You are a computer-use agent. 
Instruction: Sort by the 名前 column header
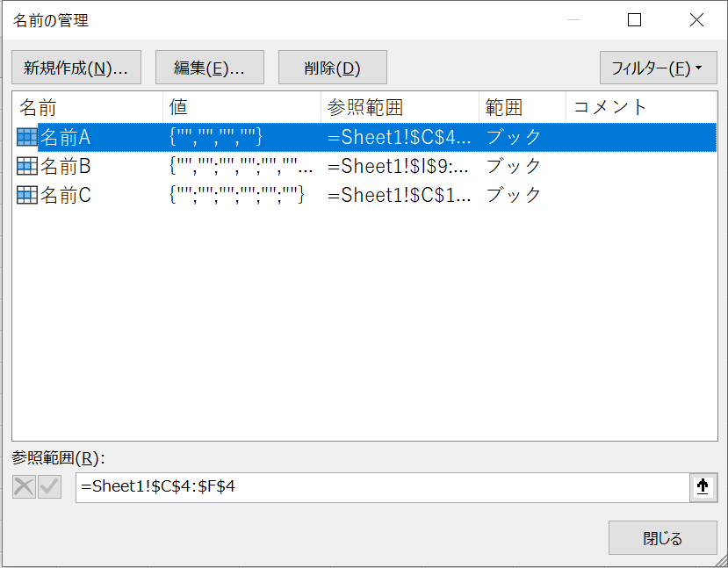pos(88,107)
